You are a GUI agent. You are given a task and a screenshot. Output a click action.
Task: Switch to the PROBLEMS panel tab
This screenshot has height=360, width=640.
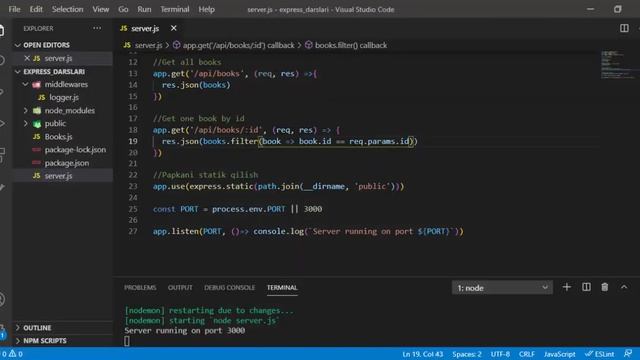point(140,287)
